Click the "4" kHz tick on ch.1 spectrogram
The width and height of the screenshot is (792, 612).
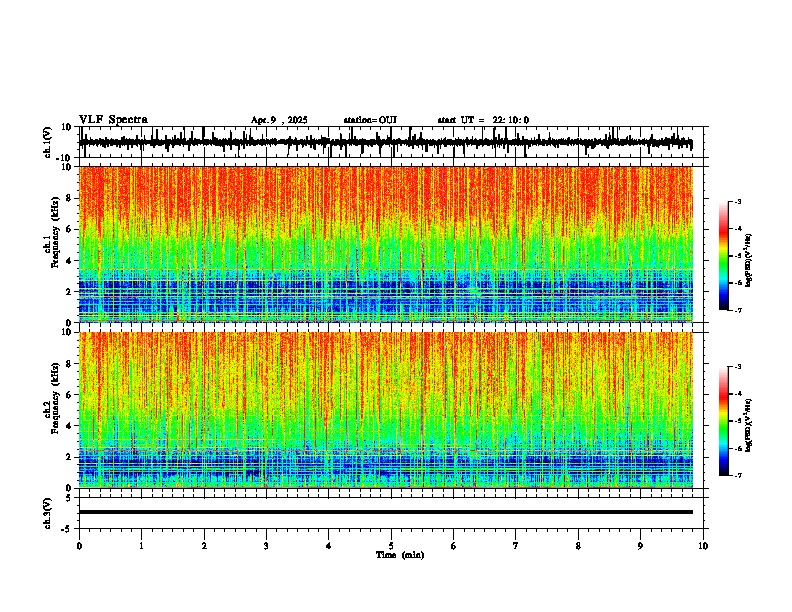pos(69,261)
